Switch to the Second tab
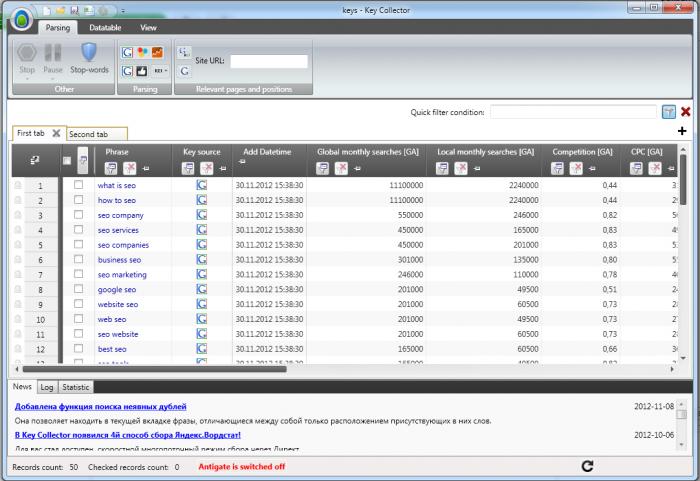 (97, 134)
